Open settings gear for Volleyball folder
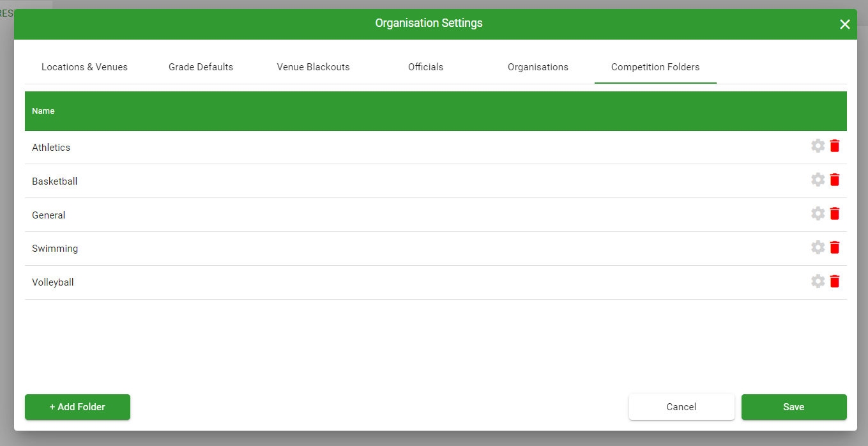This screenshot has height=446, width=868. 818,281
